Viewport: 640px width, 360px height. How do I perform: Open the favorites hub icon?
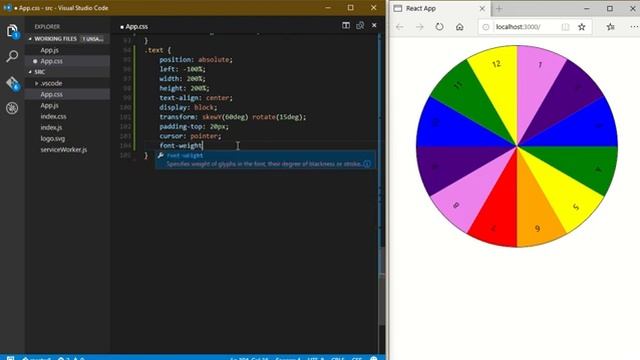[x=610, y=27]
